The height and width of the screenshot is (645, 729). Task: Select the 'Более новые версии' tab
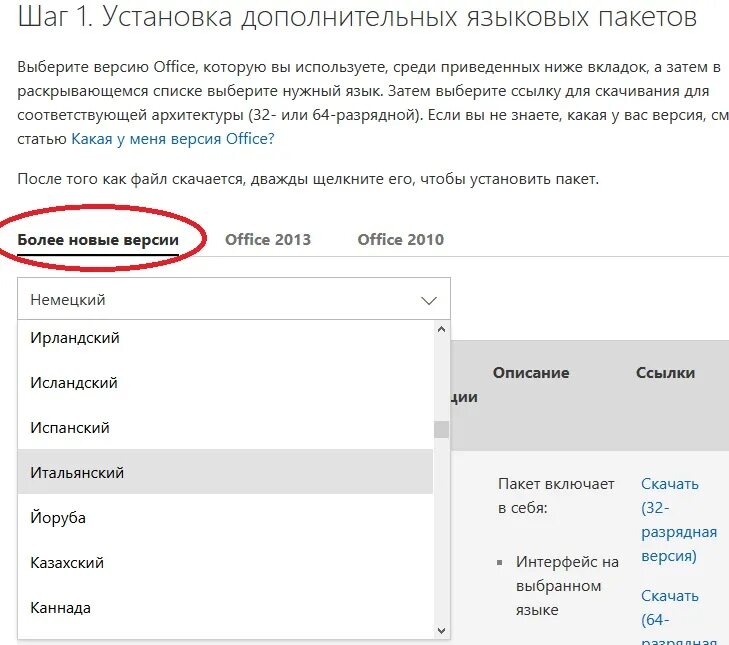pos(98,240)
